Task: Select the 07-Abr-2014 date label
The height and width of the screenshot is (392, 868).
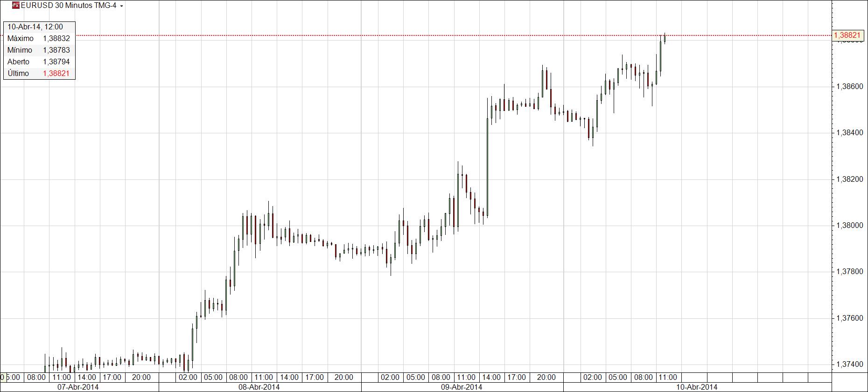Action: click(78, 387)
